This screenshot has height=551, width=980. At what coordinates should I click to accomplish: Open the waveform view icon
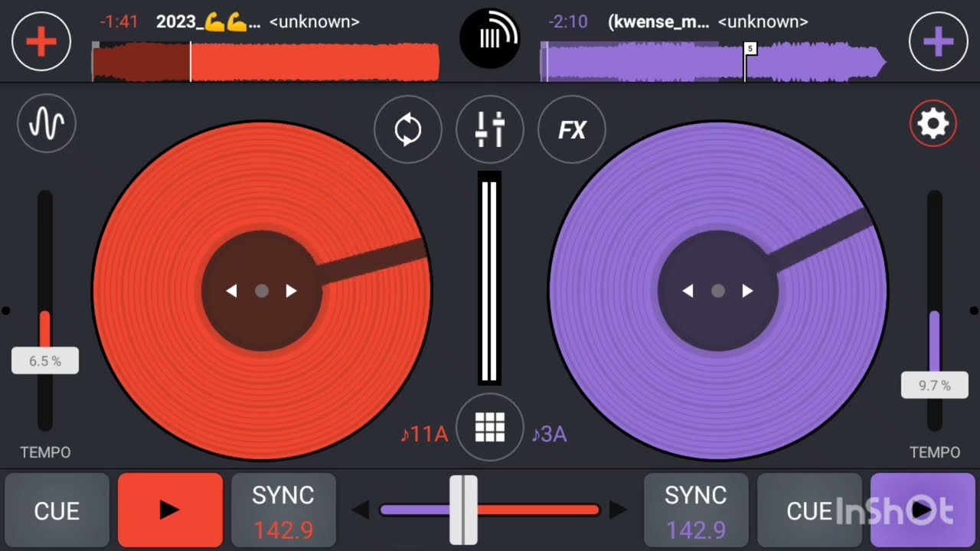pyautogui.click(x=46, y=124)
